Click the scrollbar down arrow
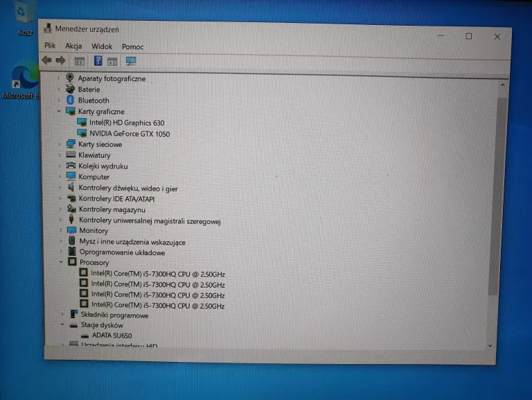Image resolution: width=532 pixels, height=400 pixels. (x=490, y=346)
